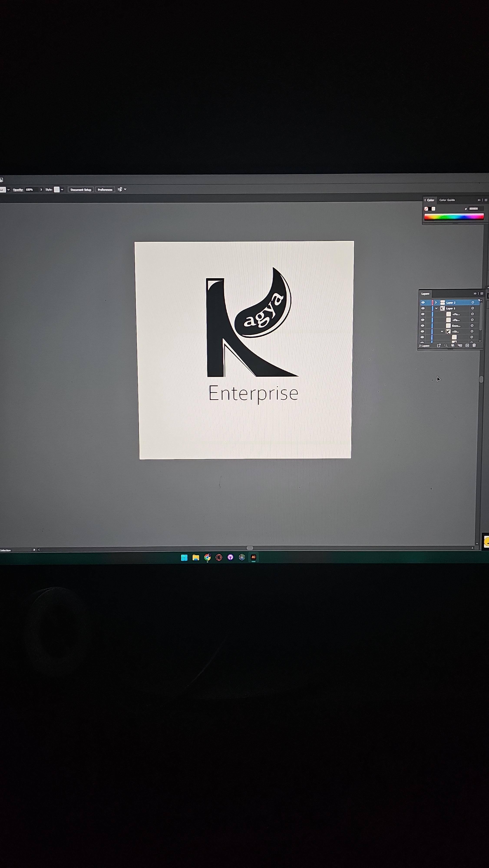Screen dimensions: 489x868
Task: Click Make/Release Clipping Mask icon
Action: tap(453, 345)
